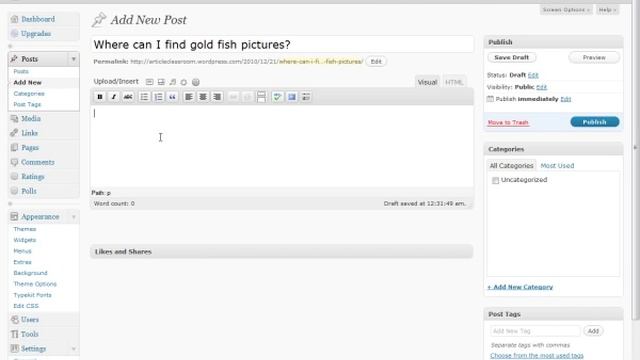640x360 pixels.
Task: Align text left
Action: [189, 97]
